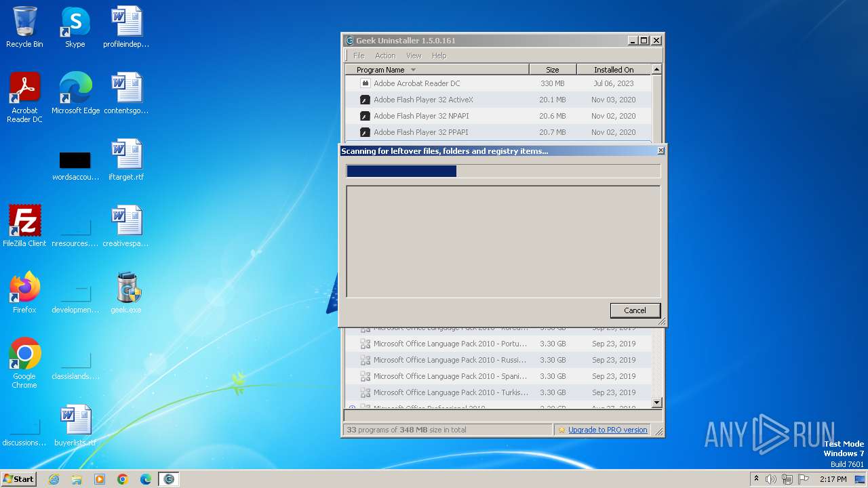This screenshot has width=868, height=488.
Task: Open the Windows Start menu
Action: pos(18,479)
